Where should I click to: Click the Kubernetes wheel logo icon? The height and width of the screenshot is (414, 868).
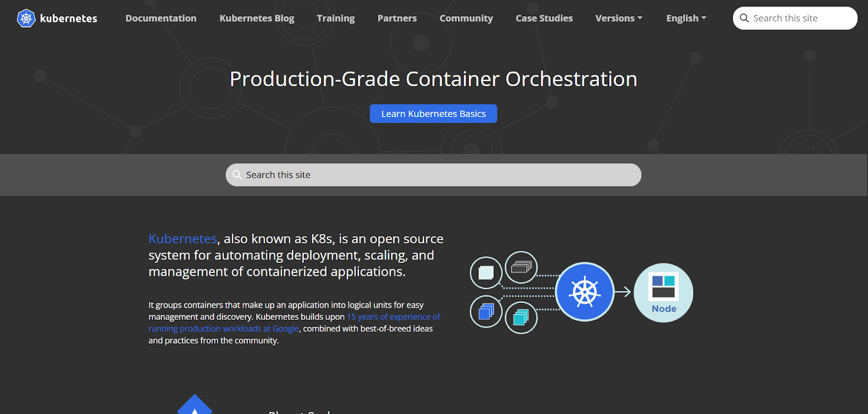[26, 18]
